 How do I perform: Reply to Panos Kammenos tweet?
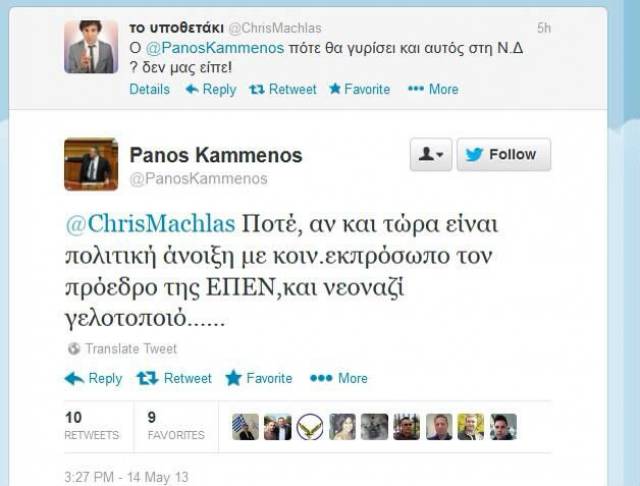pyautogui.click(x=93, y=378)
